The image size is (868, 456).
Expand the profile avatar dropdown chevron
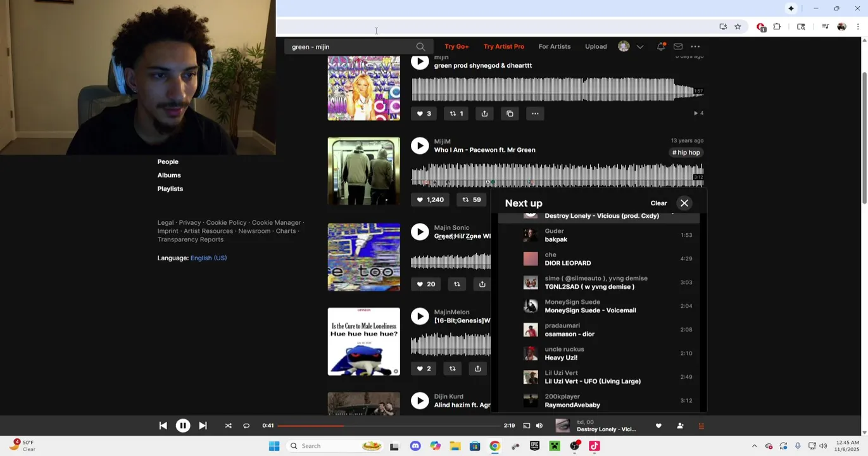point(640,46)
